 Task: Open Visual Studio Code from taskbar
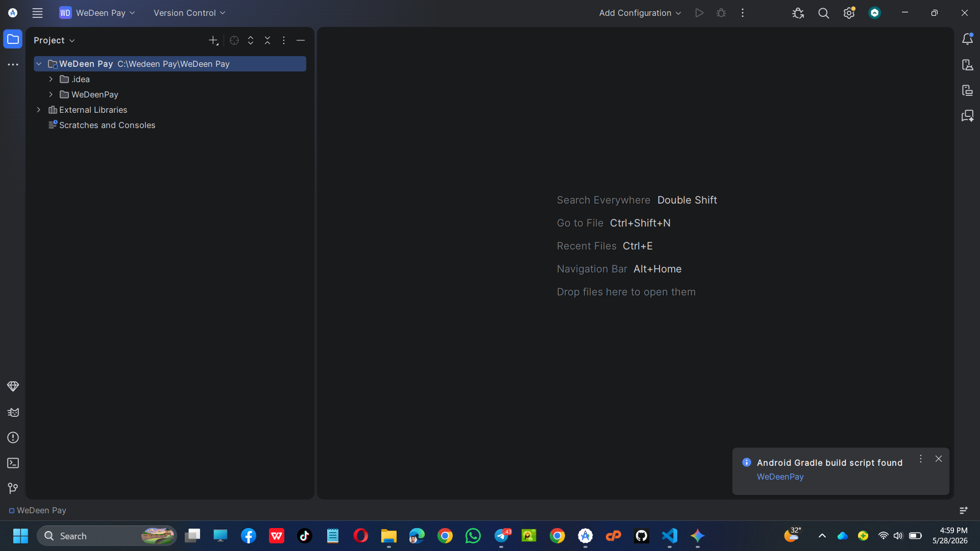click(670, 536)
